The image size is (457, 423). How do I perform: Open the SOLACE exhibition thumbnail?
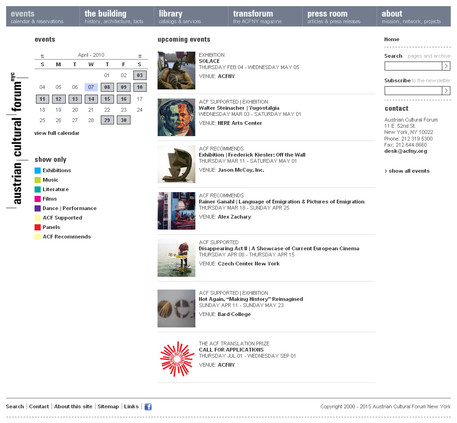(x=176, y=70)
